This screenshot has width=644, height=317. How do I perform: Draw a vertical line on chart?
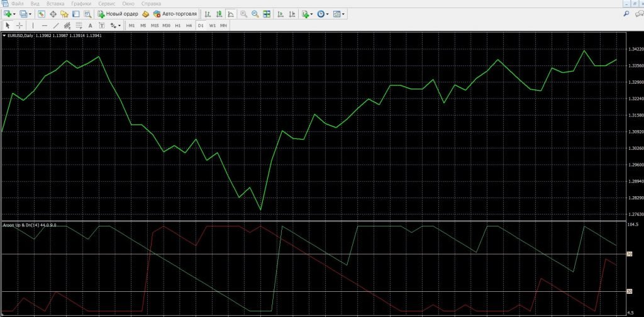click(x=33, y=25)
